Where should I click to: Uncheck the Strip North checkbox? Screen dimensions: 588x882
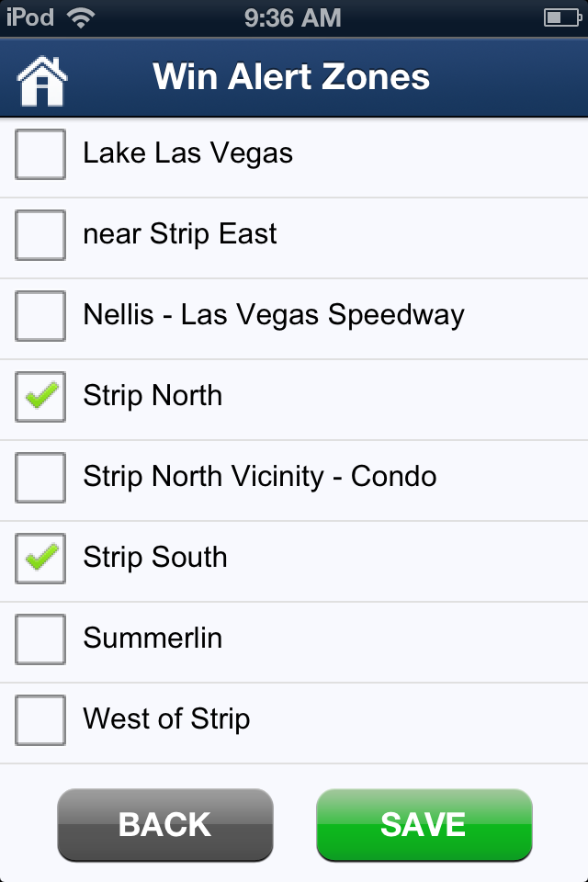point(40,396)
